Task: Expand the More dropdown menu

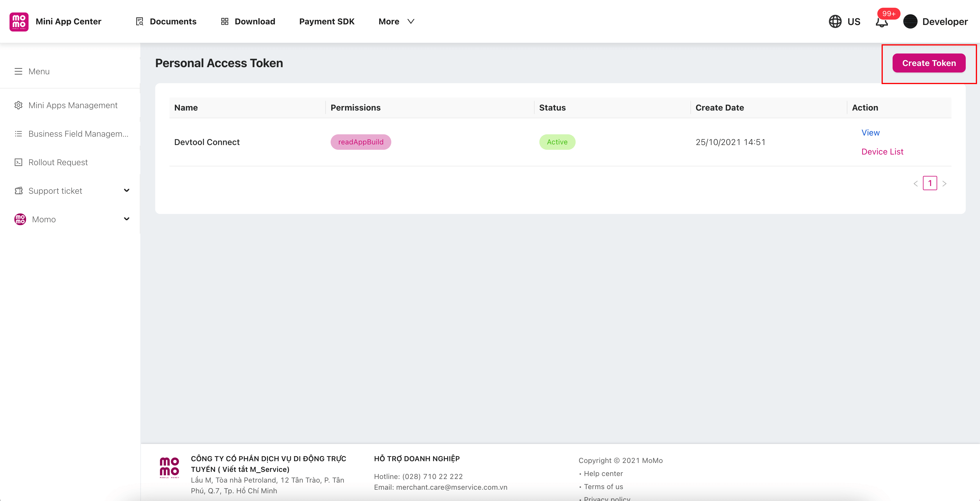Action: (x=396, y=22)
